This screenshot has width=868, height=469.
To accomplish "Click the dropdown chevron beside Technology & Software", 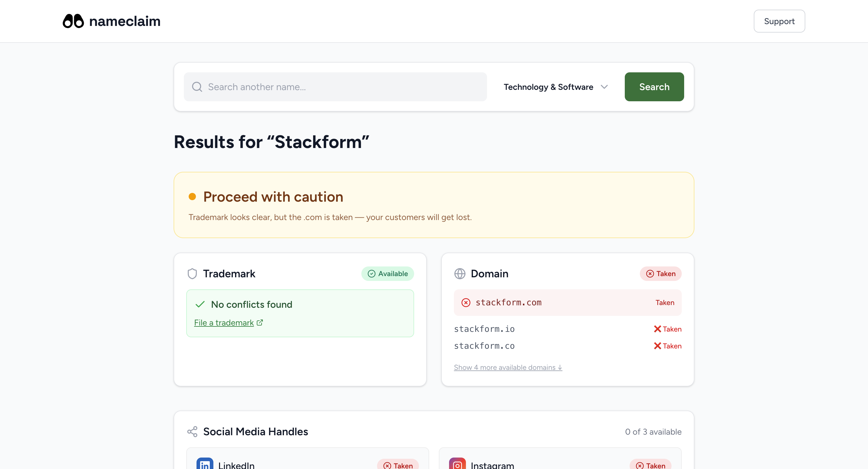I will point(604,87).
